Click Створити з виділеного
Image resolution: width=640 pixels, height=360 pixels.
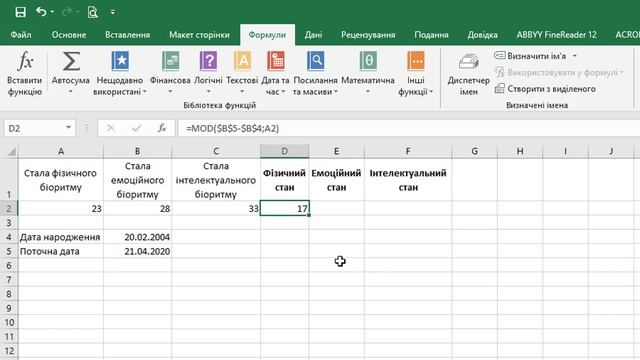click(x=545, y=89)
